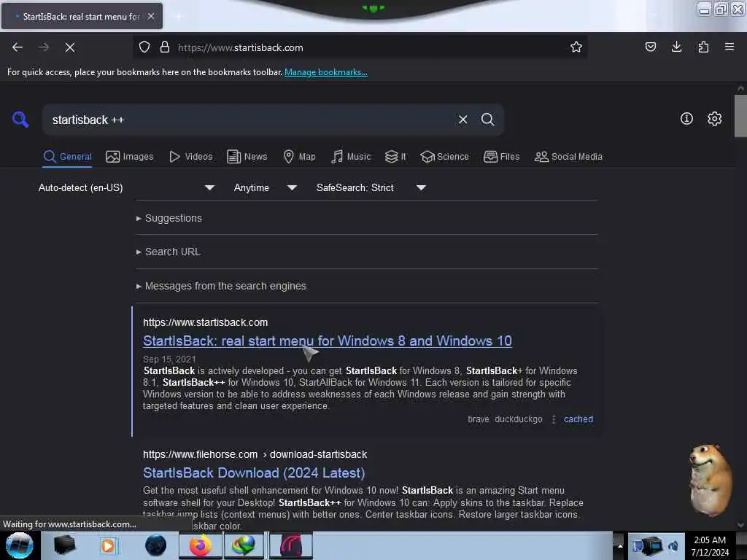Click the SearXNG magnifier logo
Image resolution: width=747 pixels, height=560 pixels.
point(20,120)
